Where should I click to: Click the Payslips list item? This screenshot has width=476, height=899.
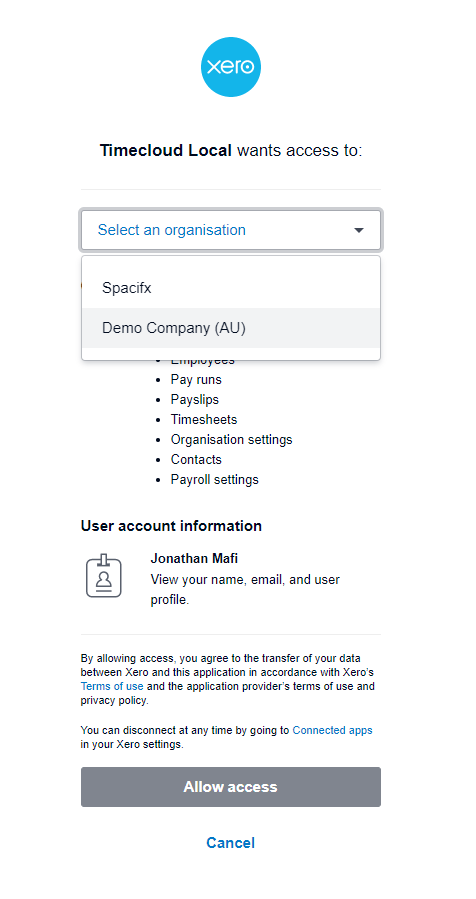(x=194, y=400)
